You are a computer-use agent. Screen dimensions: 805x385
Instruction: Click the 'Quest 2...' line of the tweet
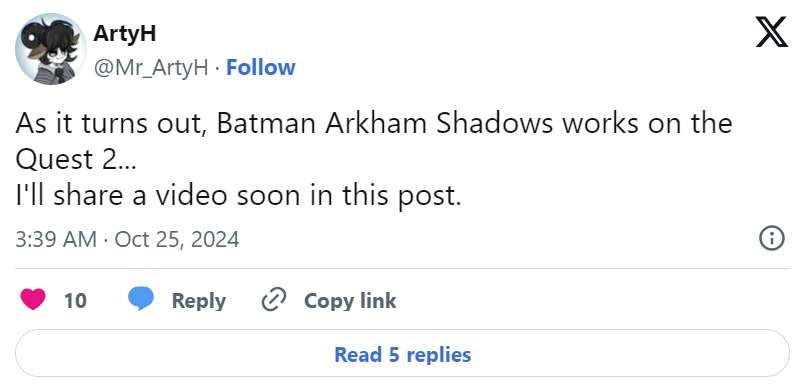point(75,160)
